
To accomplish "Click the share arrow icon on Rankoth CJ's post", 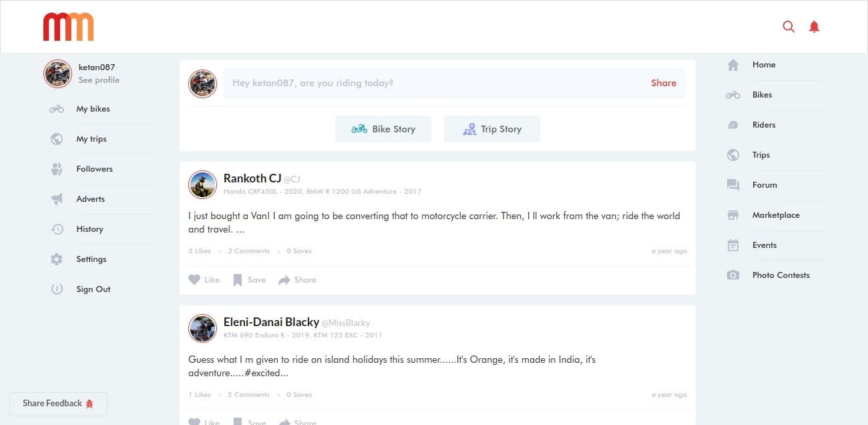I will coord(284,280).
